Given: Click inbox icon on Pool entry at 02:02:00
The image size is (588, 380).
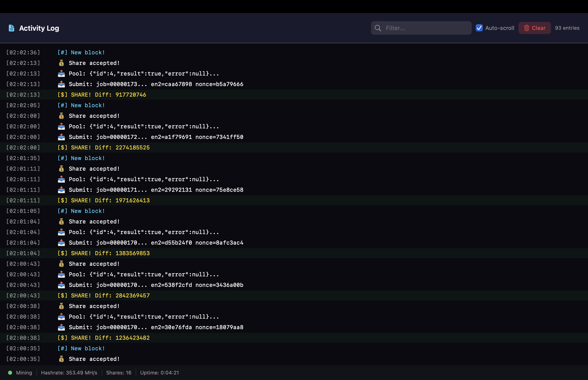Looking at the screenshot, I should [x=61, y=126].
